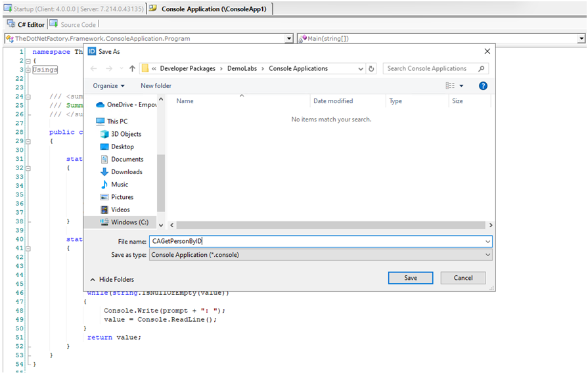Collapse code block at line 24
The width and height of the screenshot is (588, 379).
pyautogui.click(x=28, y=97)
